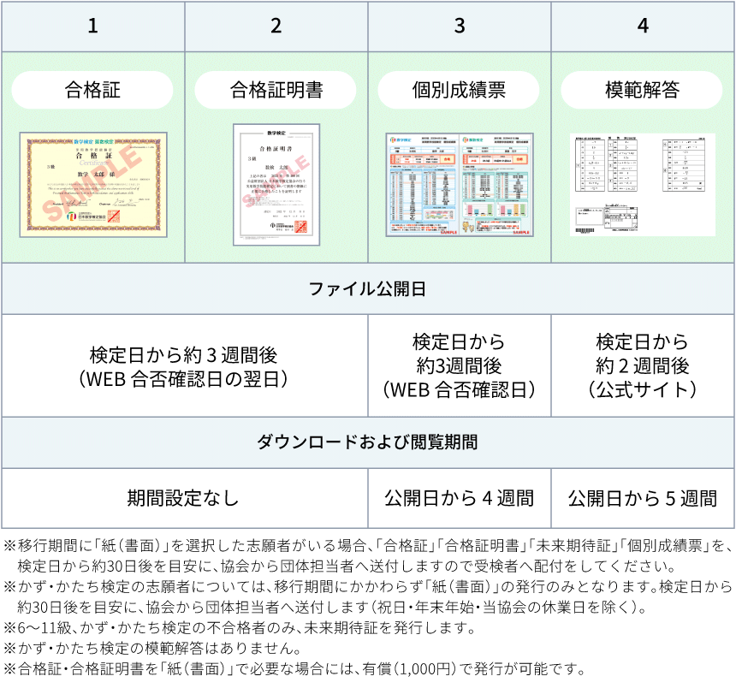This screenshot has height=700, width=736.
Task: Select column header number 2
Action: point(276,27)
